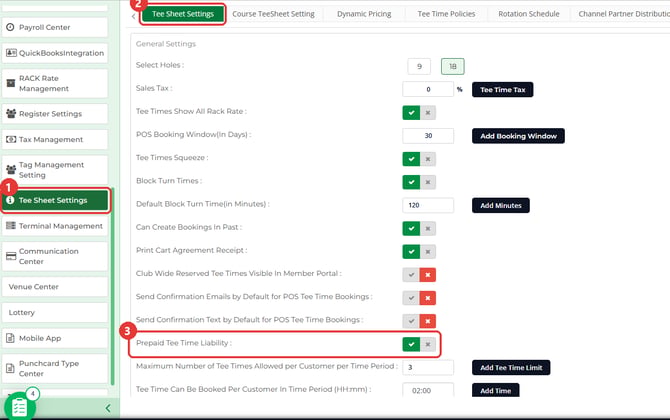This screenshot has width=670, height=420.
Task: Open the Channel Partner Distribution tab
Action: [x=622, y=14]
